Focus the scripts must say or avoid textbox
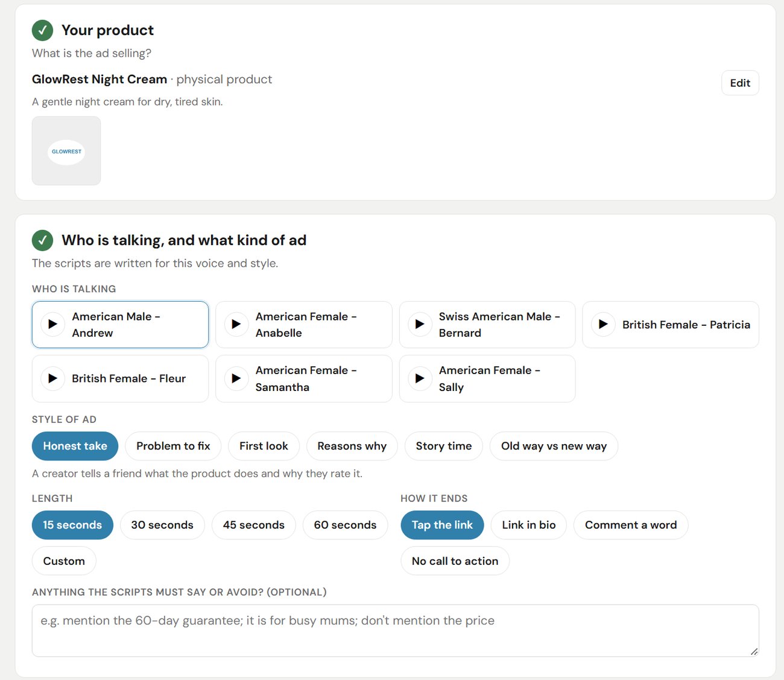 tap(396, 631)
